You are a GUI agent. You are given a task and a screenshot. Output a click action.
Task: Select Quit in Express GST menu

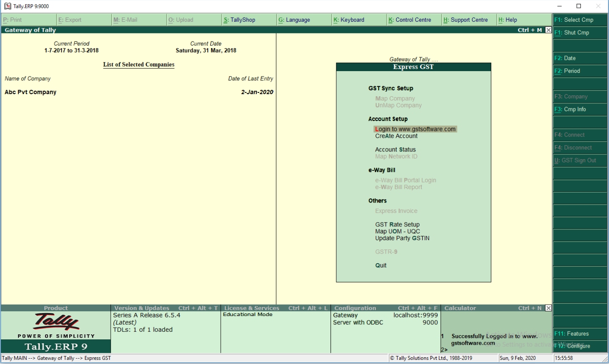tap(381, 266)
